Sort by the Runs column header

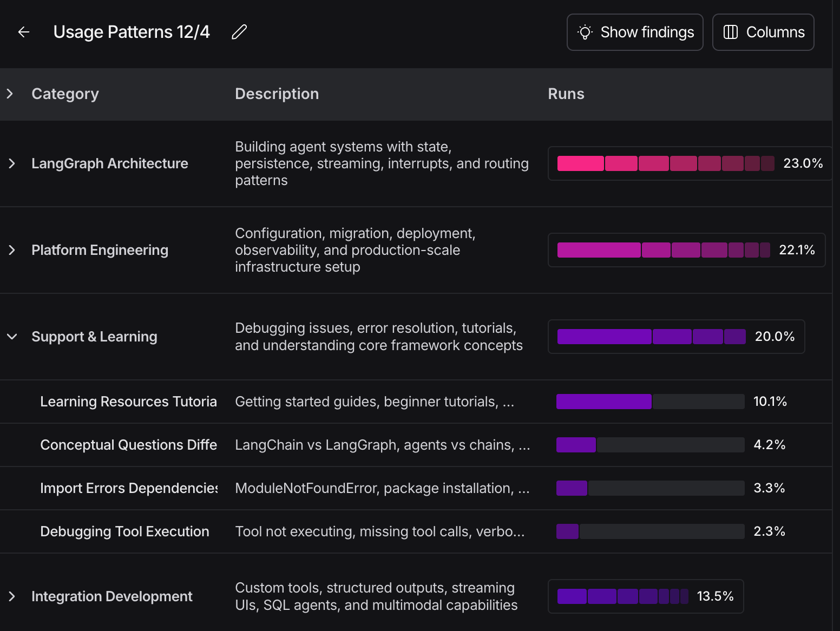[x=566, y=94]
